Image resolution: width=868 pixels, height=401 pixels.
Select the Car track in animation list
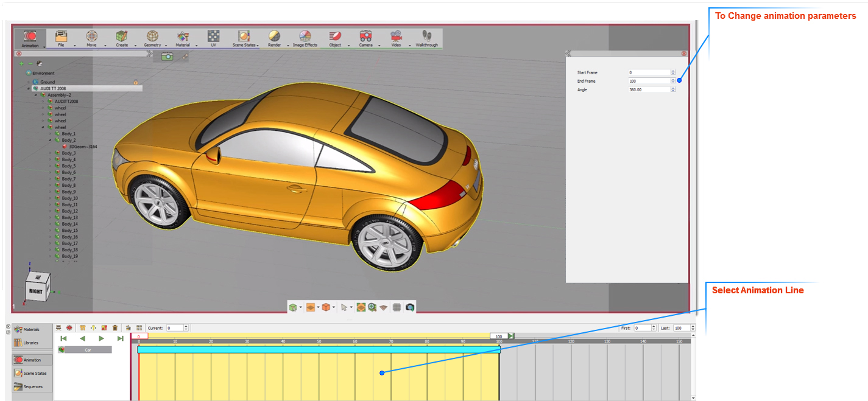pyautogui.click(x=85, y=350)
